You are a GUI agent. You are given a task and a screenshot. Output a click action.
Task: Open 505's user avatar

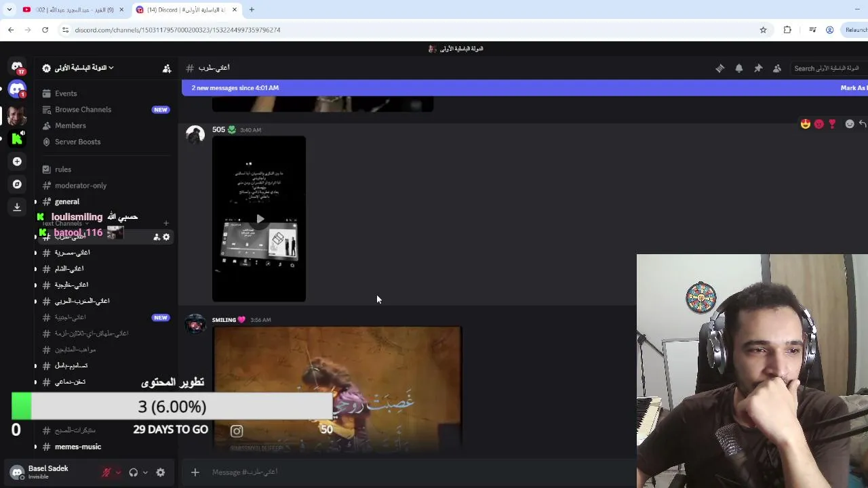coord(195,135)
